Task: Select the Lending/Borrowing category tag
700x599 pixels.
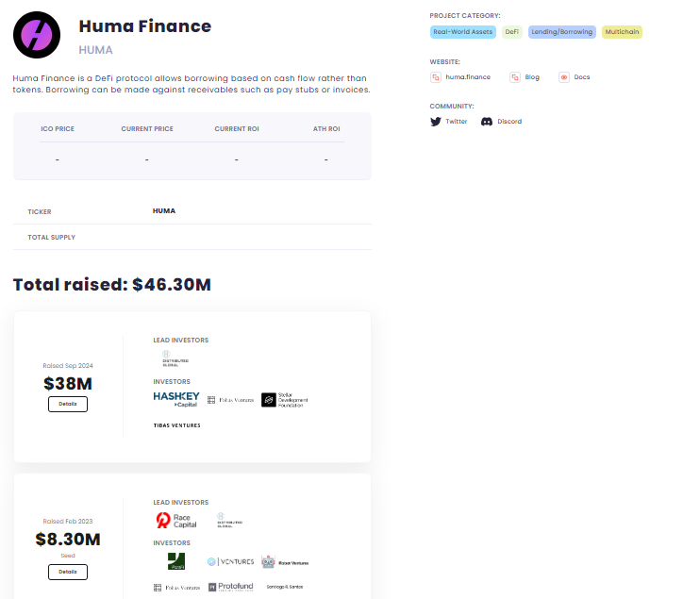Action: coord(562,32)
